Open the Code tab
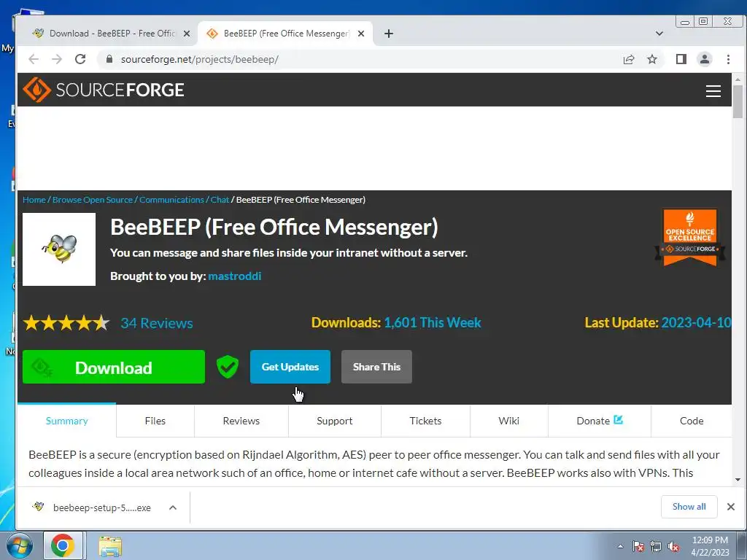The image size is (747, 560). coord(692,421)
